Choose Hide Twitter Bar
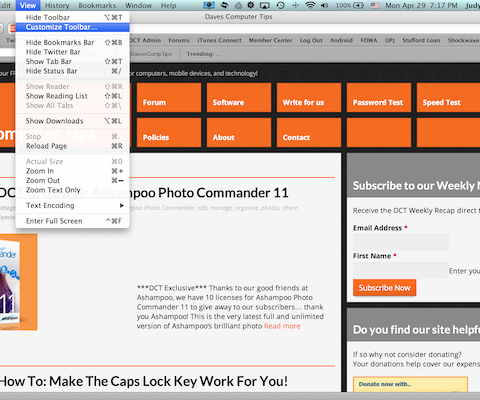480x400 pixels. [72, 52]
